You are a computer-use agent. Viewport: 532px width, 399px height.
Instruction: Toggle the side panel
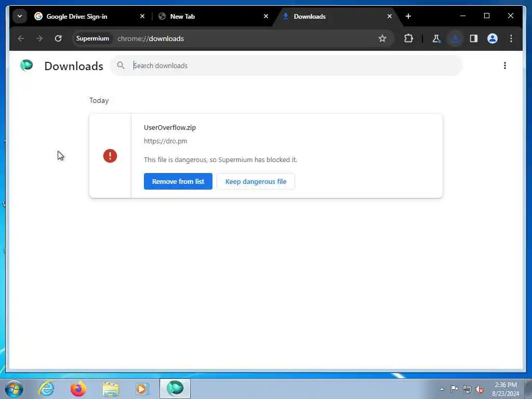(x=474, y=38)
